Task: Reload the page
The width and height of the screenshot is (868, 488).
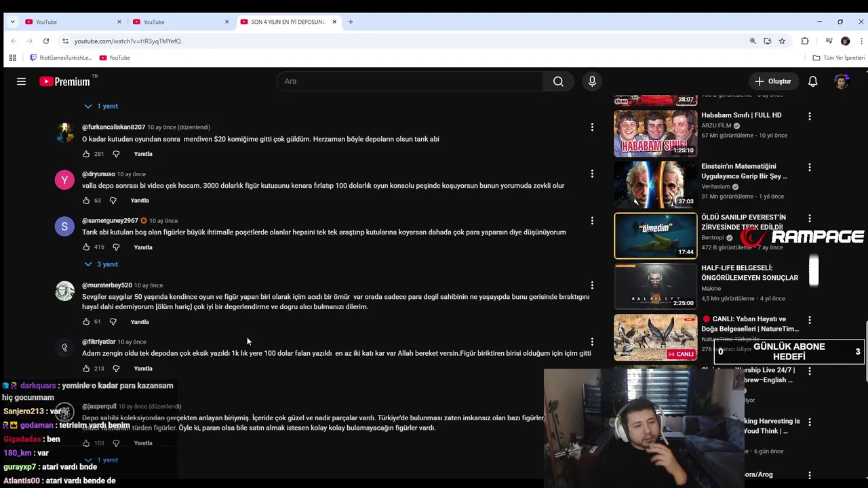Action: tap(46, 41)
